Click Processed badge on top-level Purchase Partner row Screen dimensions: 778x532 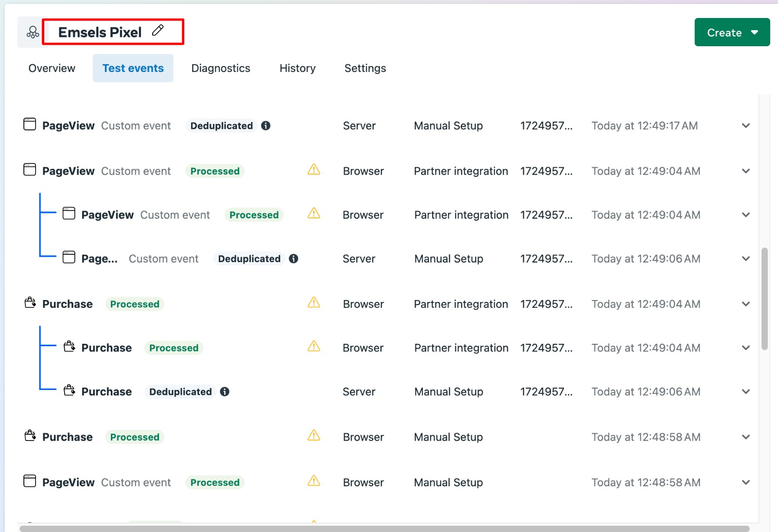[x=135, y=304]
